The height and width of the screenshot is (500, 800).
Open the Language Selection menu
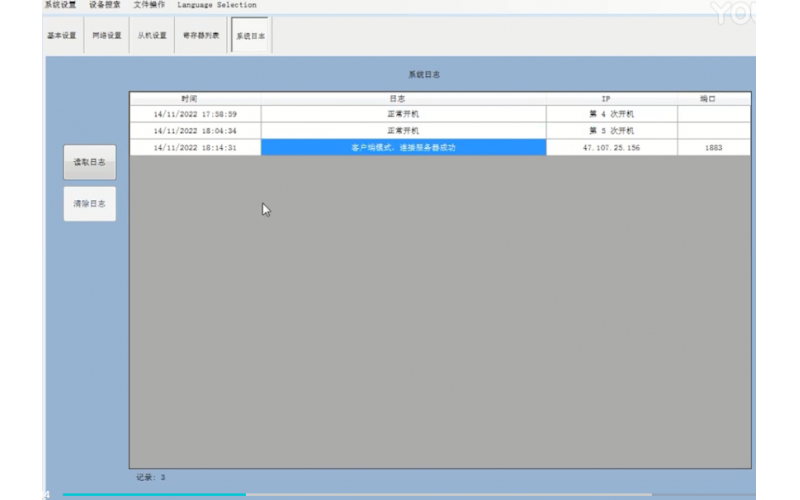[216, 5]
